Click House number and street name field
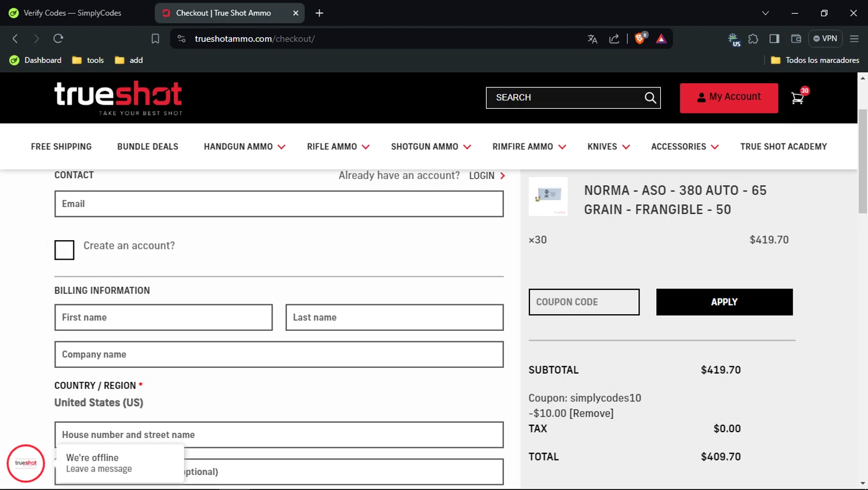This screenshot has height=490, width=868. (279, 435)
